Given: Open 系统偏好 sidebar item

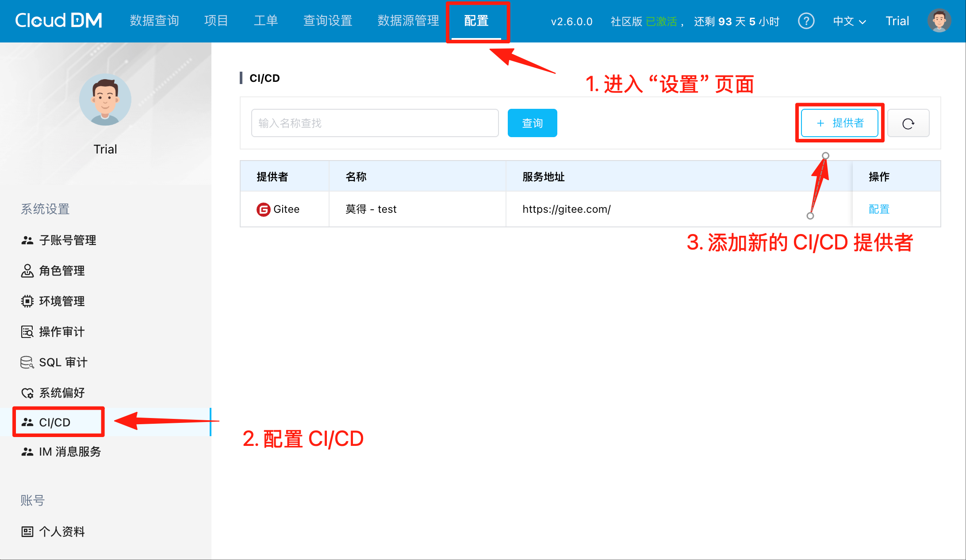Looking at the screenshot, I should tap(61, 393).
